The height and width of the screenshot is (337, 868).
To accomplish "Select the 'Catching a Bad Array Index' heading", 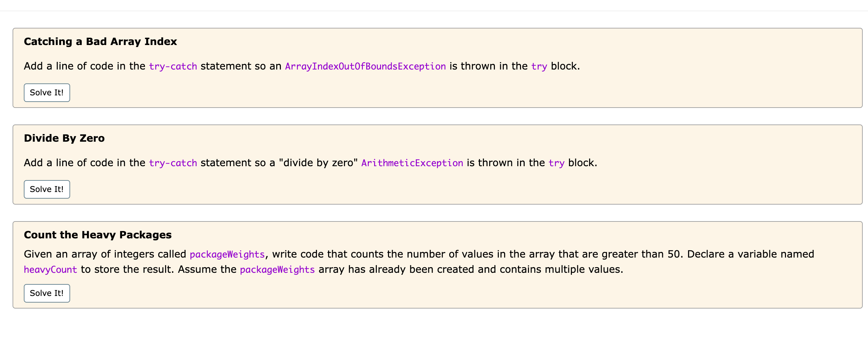I will click(101, 41).
